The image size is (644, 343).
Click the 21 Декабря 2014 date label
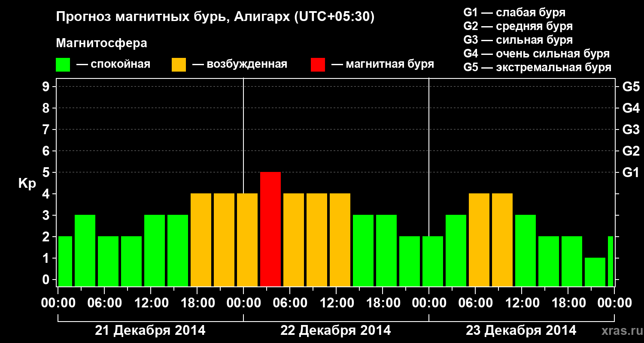(x=150, y=330)
